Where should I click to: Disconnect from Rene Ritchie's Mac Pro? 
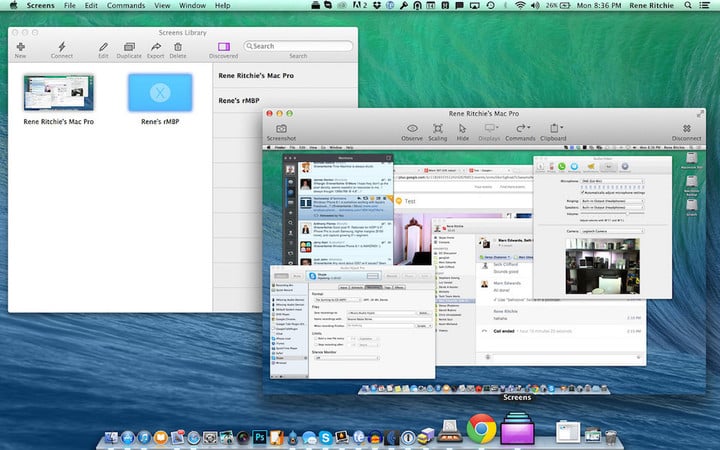click(x=686, y=132)
